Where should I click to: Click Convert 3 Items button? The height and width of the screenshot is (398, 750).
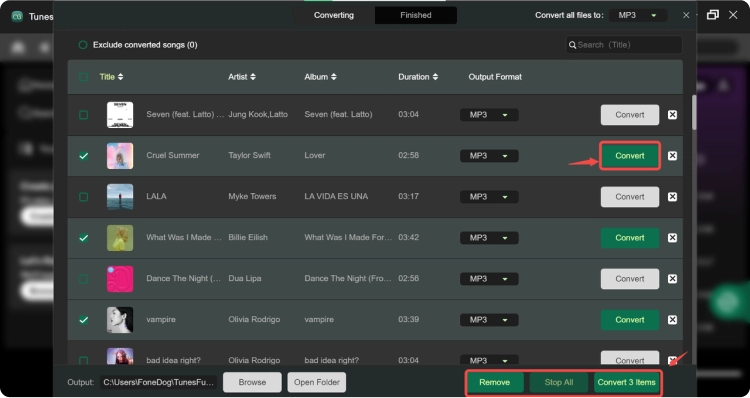(x=626, y=382)
